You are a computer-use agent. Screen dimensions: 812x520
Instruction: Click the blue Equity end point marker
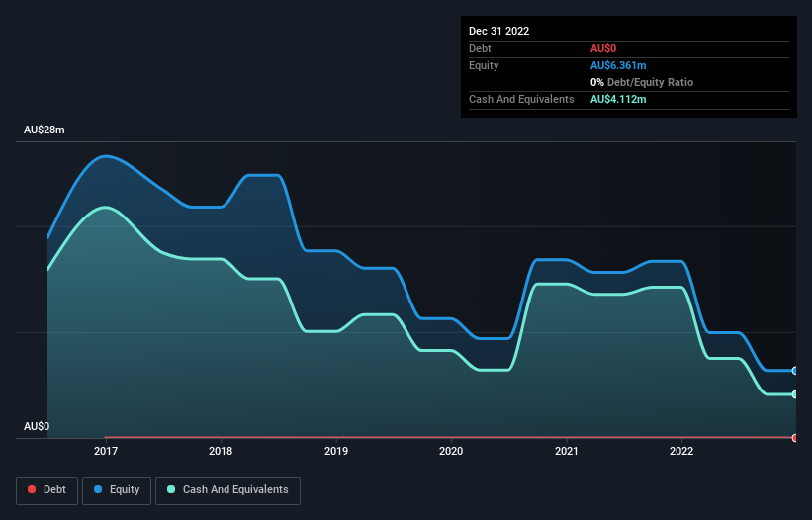795,371
